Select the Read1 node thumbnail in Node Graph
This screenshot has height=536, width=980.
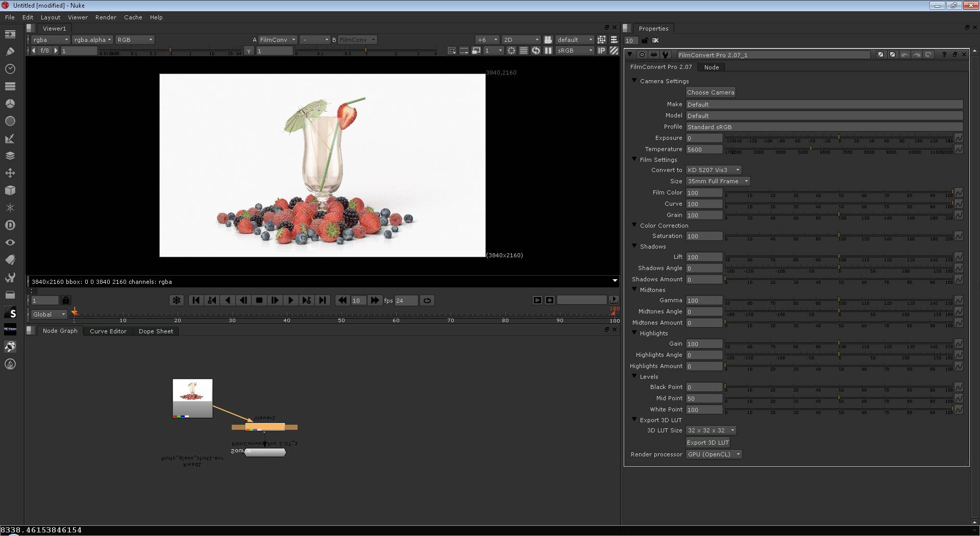pyautogui.click(x=192, y=398)
